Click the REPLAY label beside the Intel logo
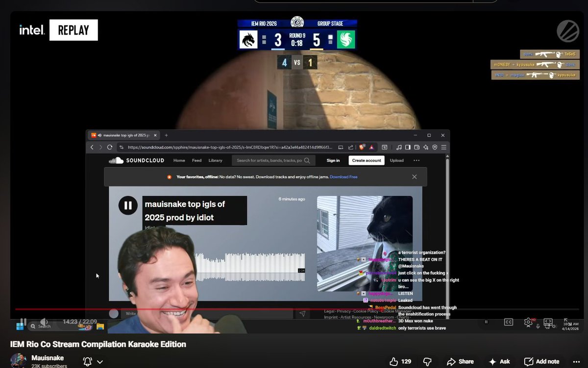Viewport: 588px width, 368px height. [x=73, y=30]
